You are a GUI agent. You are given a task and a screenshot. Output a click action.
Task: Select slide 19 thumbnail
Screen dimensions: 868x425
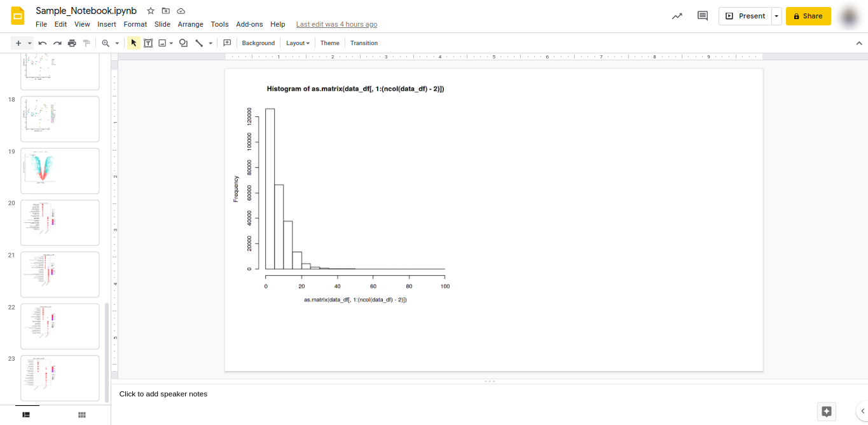pos(60,170)
